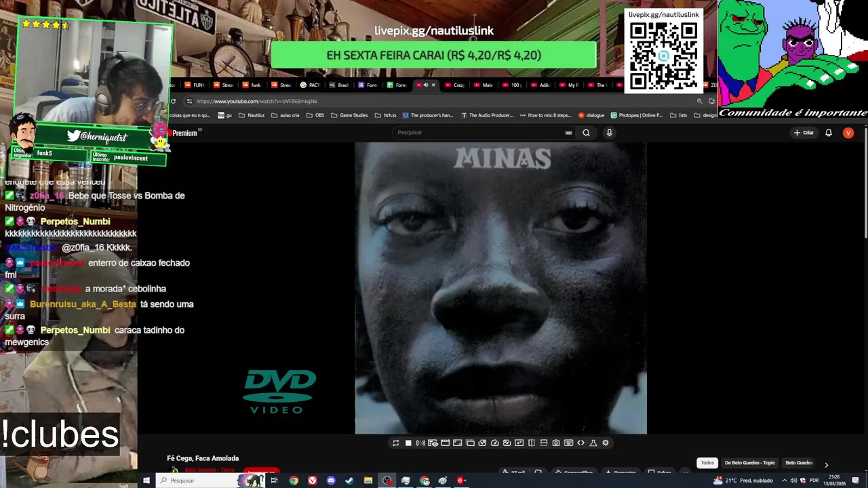The width and height of the screenshot is (868, 488).
Task: Show hidden system tray icons chevron
Action: click(785, 481)
